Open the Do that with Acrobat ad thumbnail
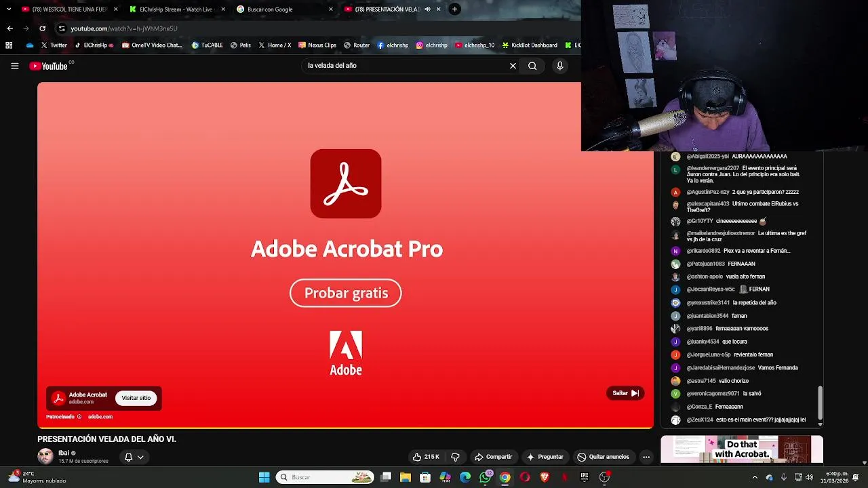The width and height of the screenshot is (868, 488). pos(742,449)
